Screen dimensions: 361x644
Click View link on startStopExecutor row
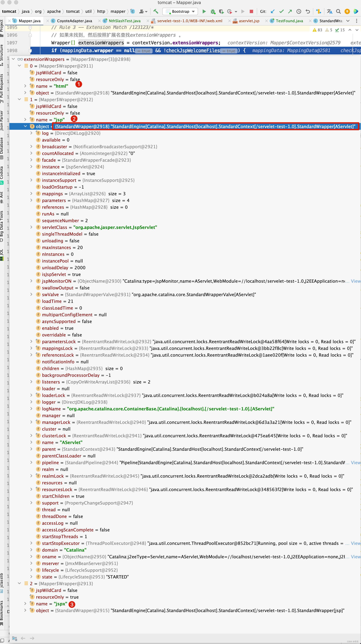(x=355, y=543)
